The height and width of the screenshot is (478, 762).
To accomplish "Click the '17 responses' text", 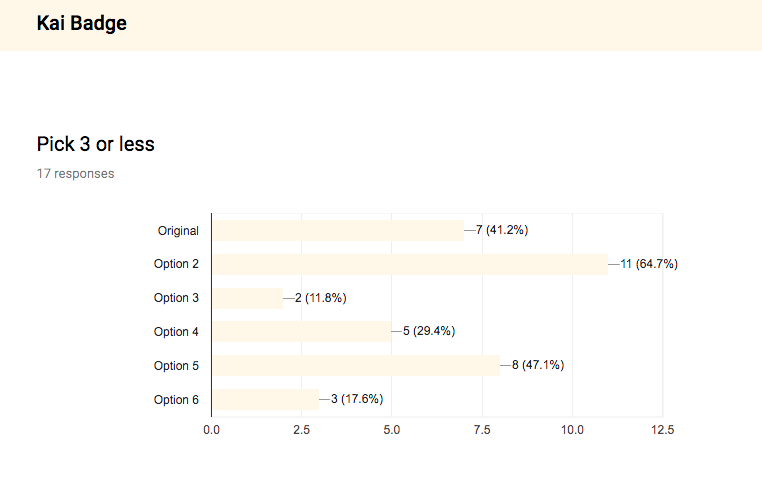I will (75, 173).
